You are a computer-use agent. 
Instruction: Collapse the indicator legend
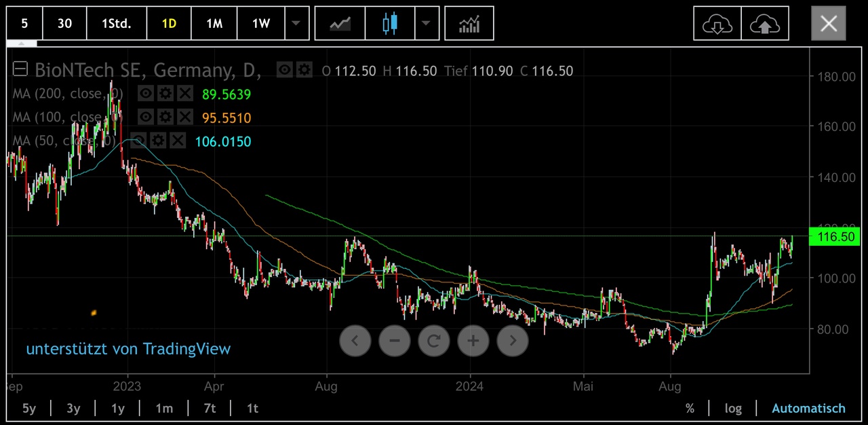click(20, 69)
